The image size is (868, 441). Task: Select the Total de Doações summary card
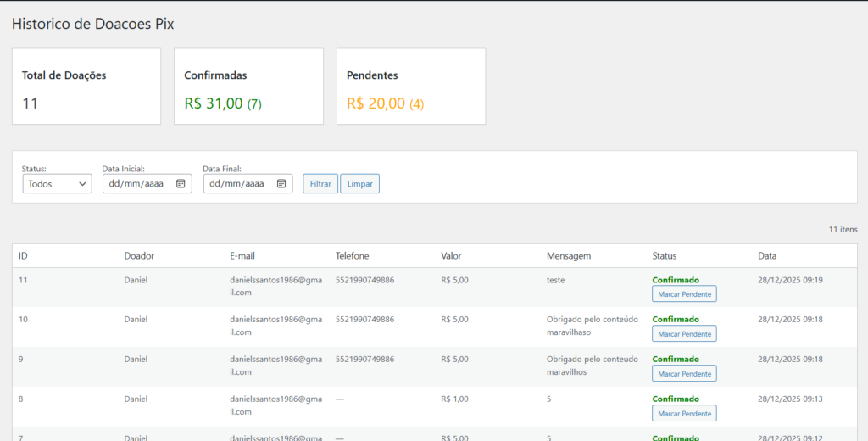point(86,87)
